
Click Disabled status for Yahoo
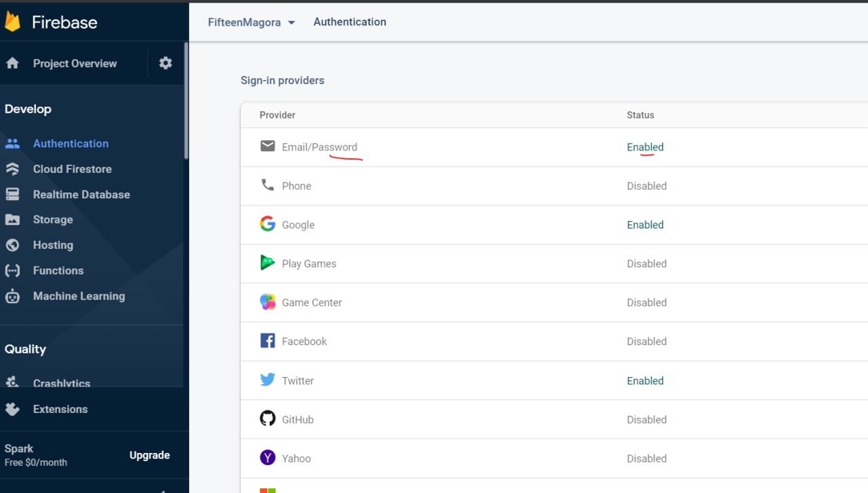pyautogui.click(x=646, y=458)
